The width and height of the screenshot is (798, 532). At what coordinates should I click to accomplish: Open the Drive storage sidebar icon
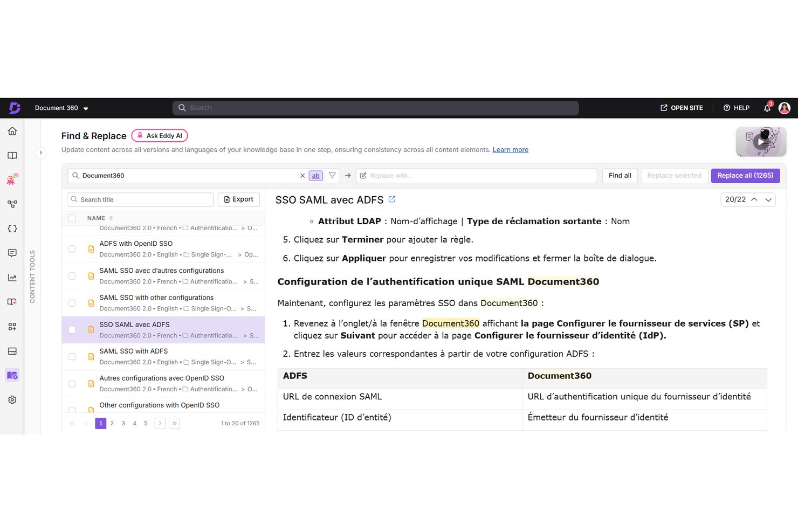click(12, 351)
